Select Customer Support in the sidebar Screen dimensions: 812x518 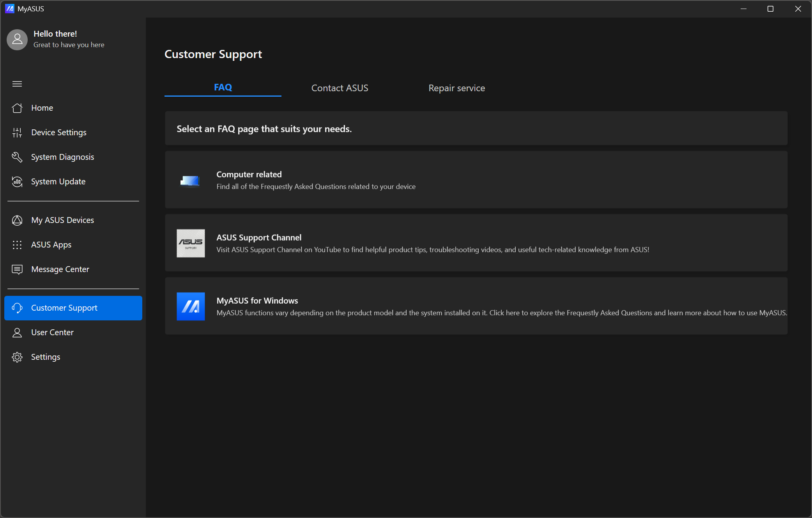point(73,308)
